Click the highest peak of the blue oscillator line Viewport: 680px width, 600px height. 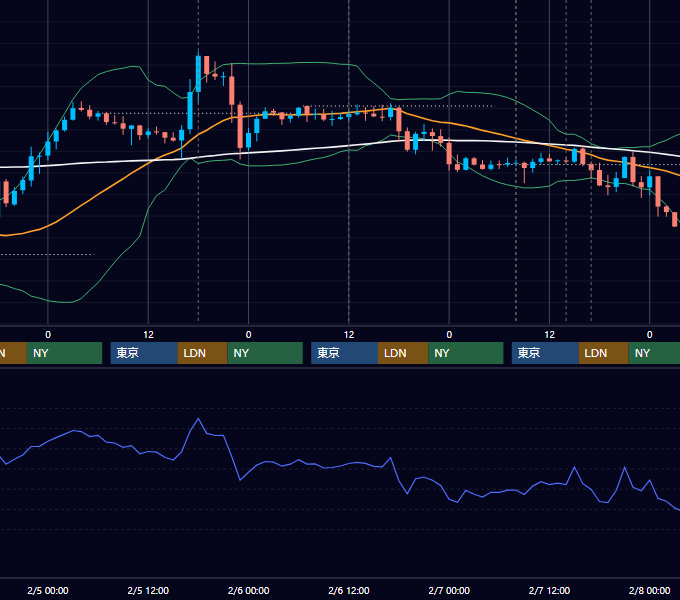[x=199, y=419]
